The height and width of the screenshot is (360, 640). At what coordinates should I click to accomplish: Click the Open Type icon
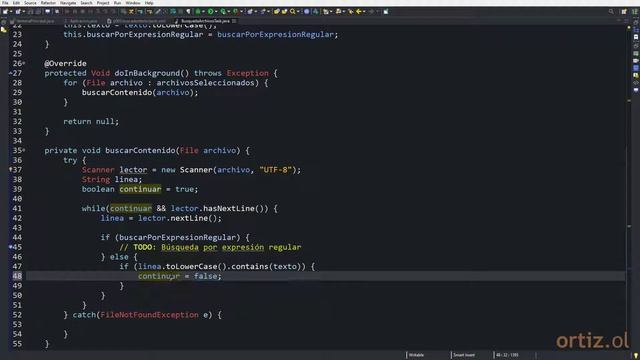[277, 11]
